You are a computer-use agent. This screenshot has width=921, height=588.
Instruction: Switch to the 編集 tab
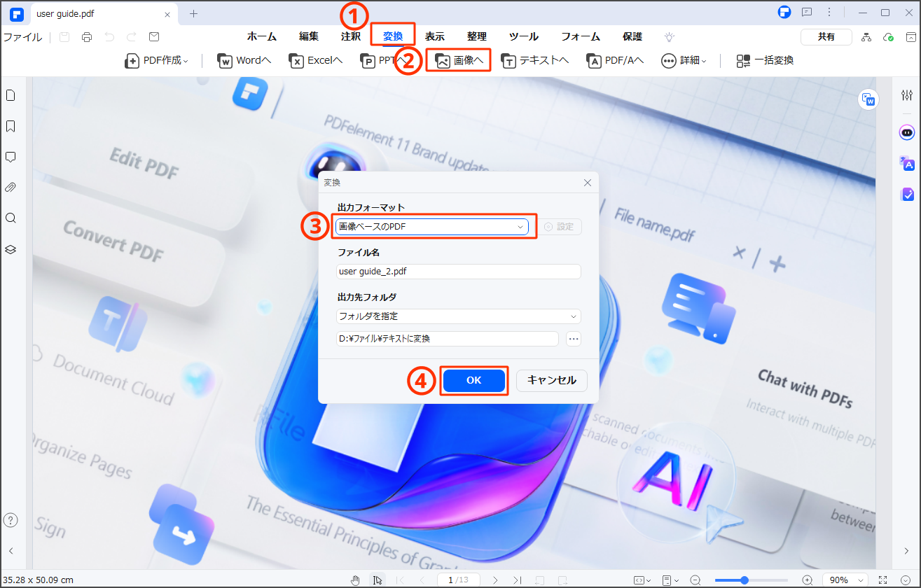tap(309, 37)
